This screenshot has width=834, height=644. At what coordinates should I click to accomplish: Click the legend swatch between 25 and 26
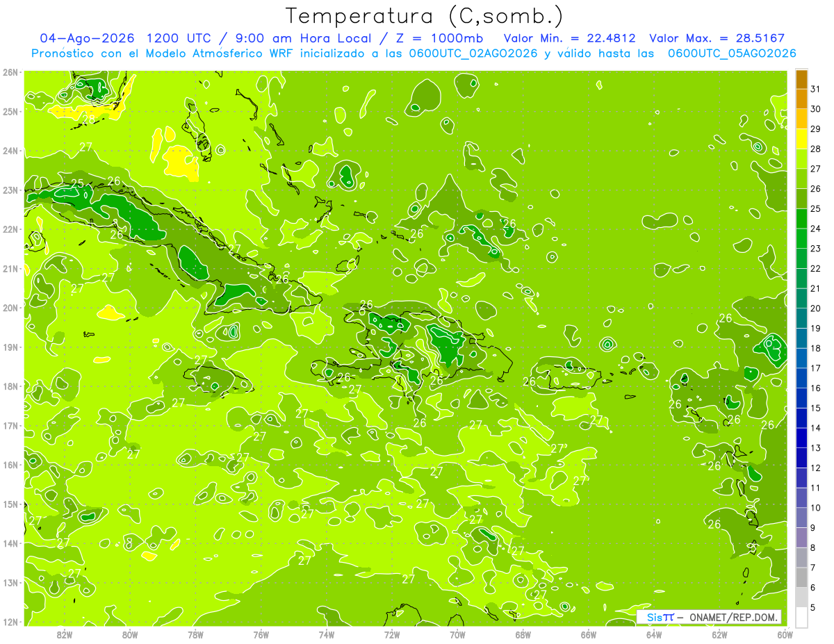(x=801, y=199)
